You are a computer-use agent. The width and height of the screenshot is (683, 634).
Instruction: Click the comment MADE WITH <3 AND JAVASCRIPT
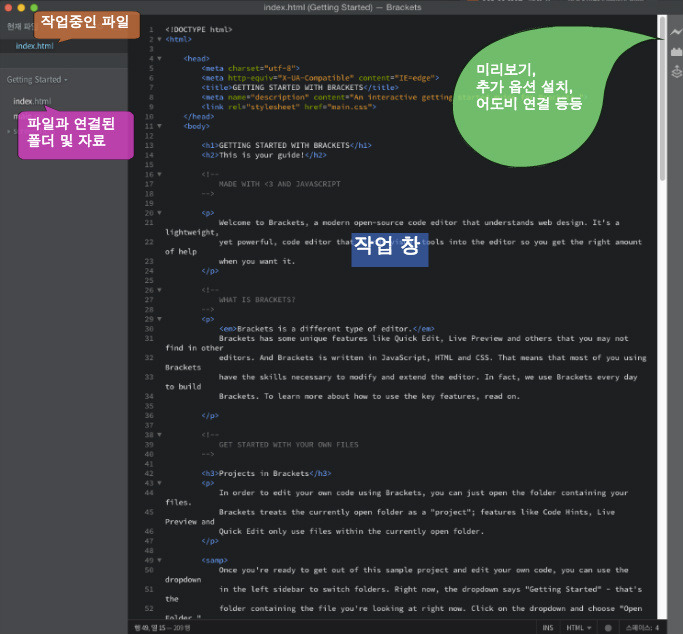tap(280, 184)
